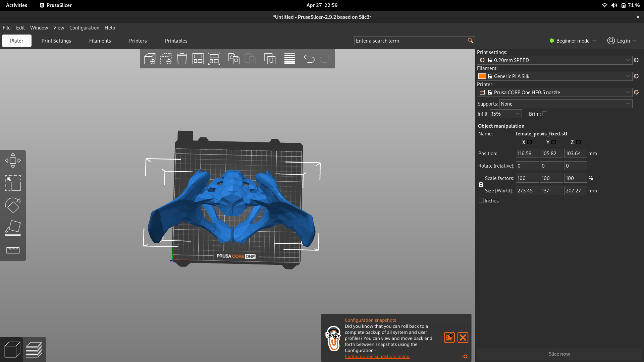
Task: Click the Arrange objects icon
Action: point(198,59)
